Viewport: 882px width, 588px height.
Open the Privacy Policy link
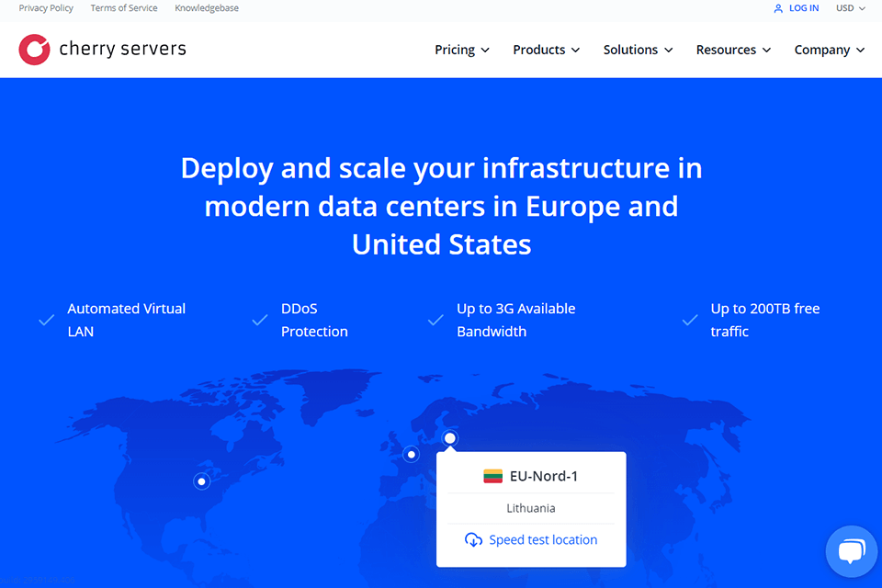pyautogui.click(x=46, y=8)
